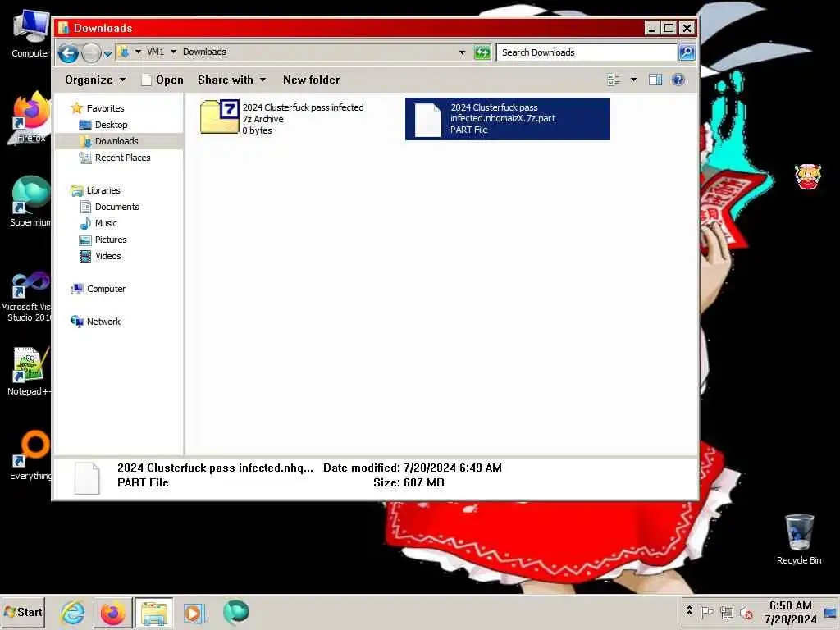Open the Share with menu
Viewport: 840px width, 630px height.
tap(231, 80)
